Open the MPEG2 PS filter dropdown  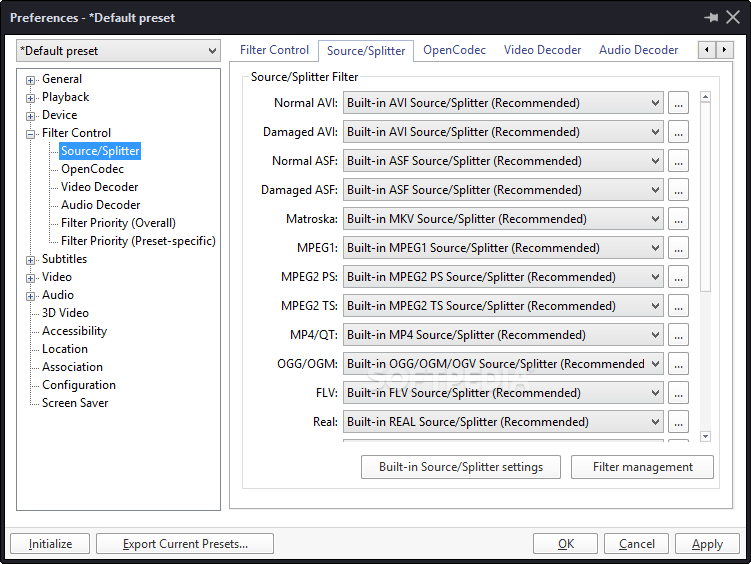point(503,277)
